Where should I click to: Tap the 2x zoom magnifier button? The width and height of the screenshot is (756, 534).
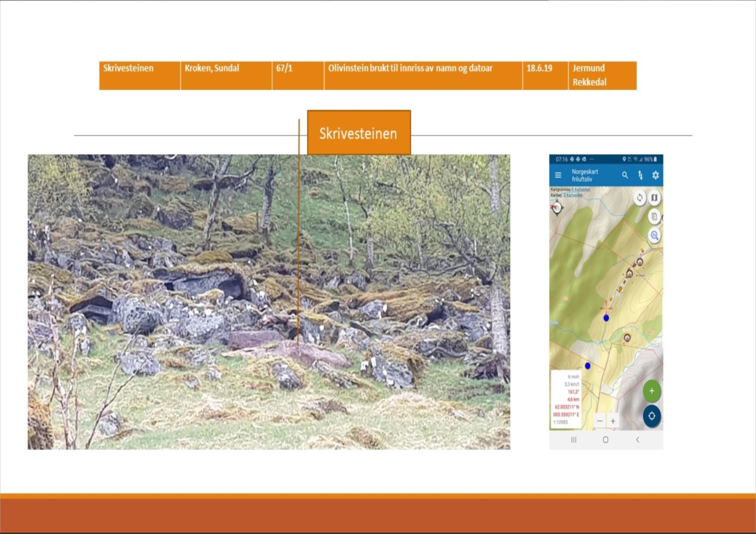click(654, 236)
